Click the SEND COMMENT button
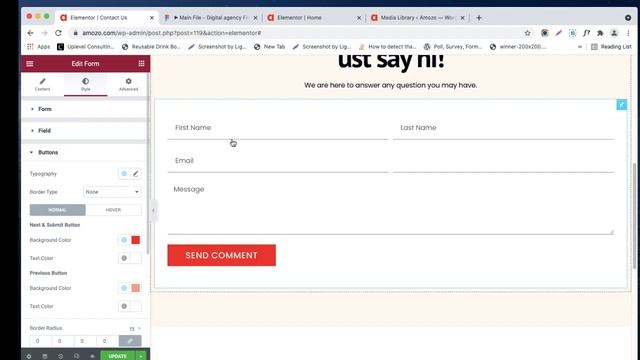Screen dimensions: 640x360 pos(222,255)
